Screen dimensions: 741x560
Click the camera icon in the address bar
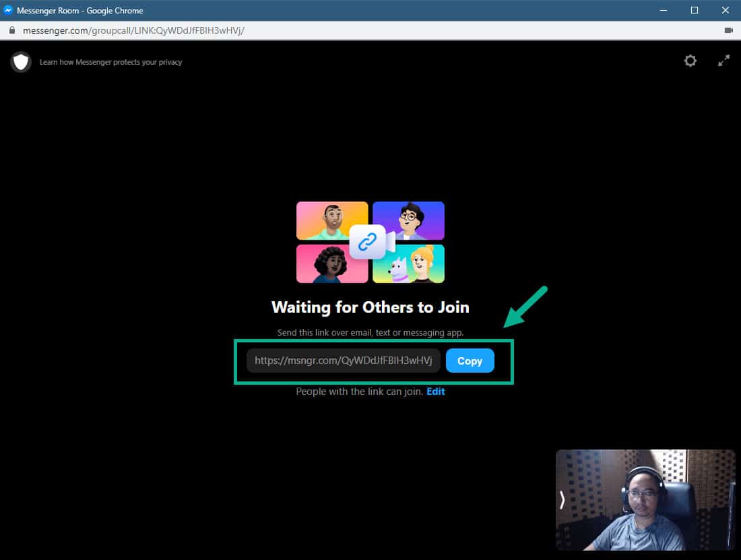tap(729, 30)
